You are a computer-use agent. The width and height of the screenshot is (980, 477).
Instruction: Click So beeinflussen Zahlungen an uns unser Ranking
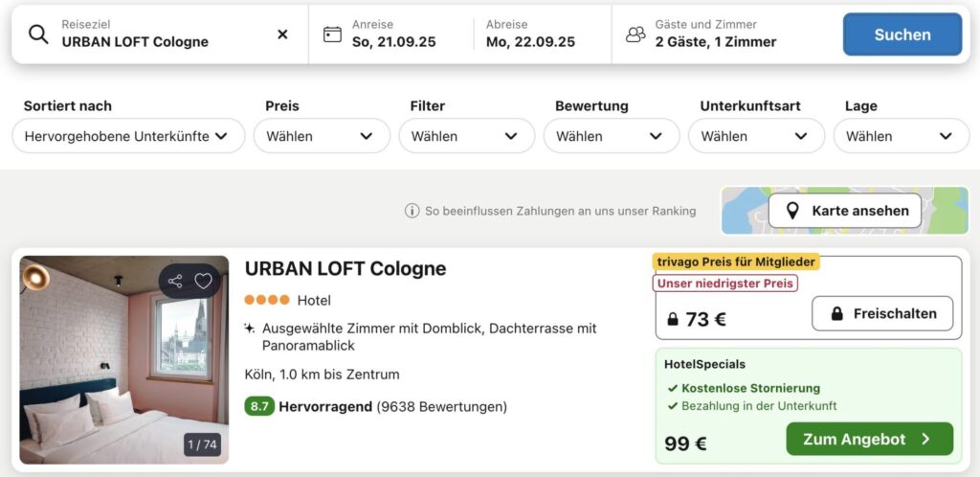(560, 212)
